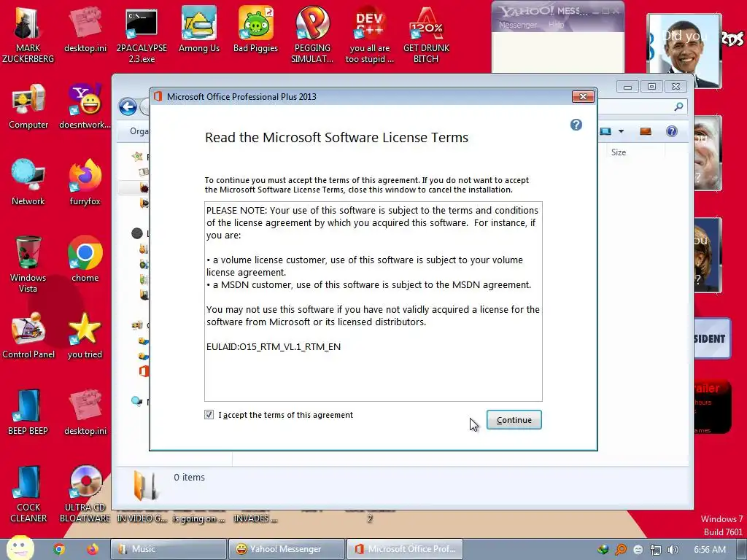Select the Among Us desktop shortcut

pyautogui.click(x=198, y=29)
